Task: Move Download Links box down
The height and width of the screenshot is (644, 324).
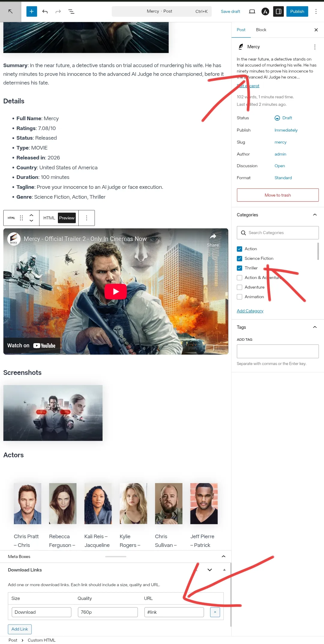Action: 210,570
